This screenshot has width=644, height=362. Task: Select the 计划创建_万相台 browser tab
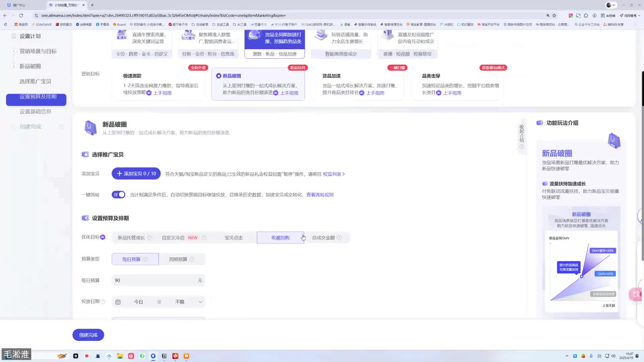pyautogui.click(x=66, y=5)
